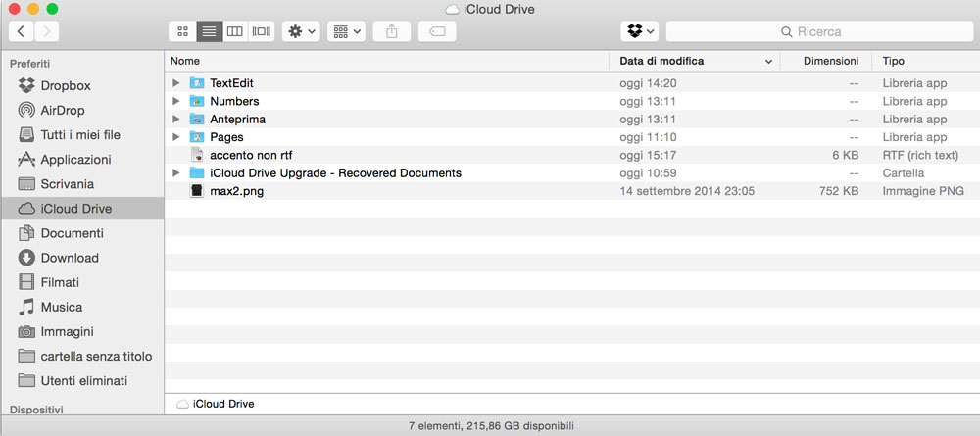
Task: Click the Filmati sidebar icon
Action: (26, 282)
